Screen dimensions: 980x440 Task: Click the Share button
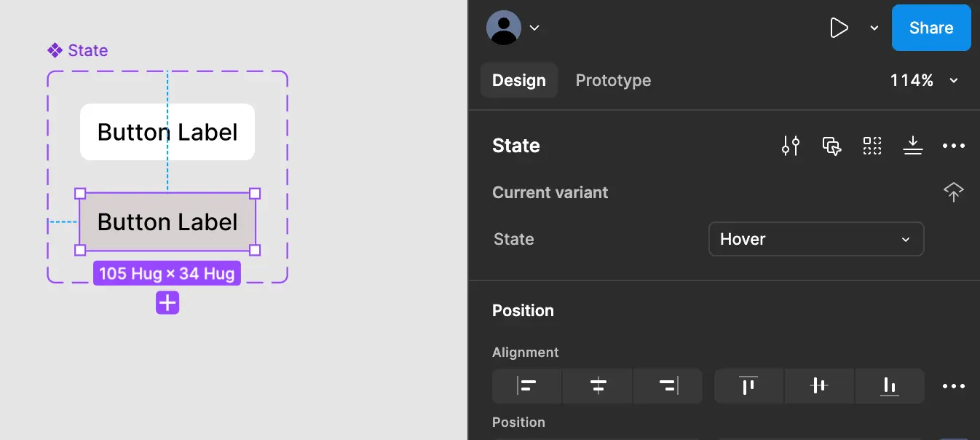click(930, 28)
